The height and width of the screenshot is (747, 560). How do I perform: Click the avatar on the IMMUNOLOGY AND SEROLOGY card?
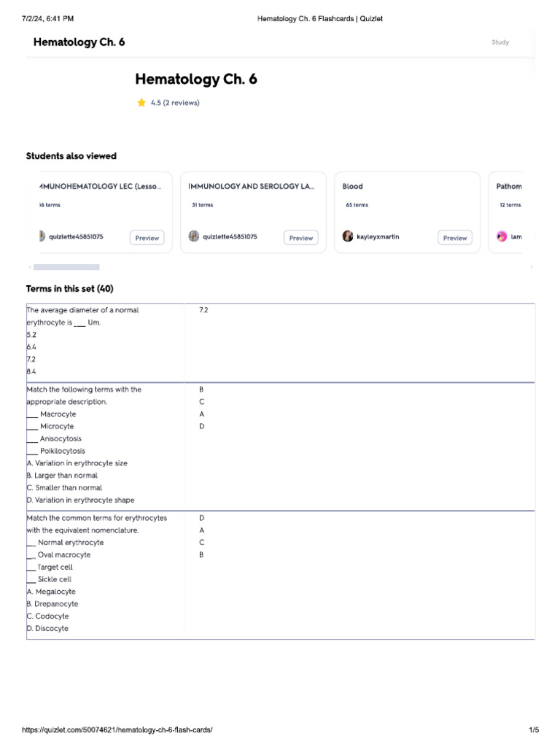tap(194, 237)
